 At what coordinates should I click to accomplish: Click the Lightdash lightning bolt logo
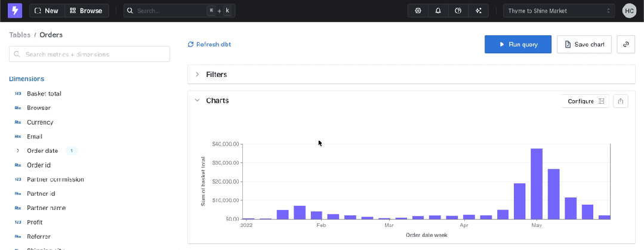pos(15,11)
